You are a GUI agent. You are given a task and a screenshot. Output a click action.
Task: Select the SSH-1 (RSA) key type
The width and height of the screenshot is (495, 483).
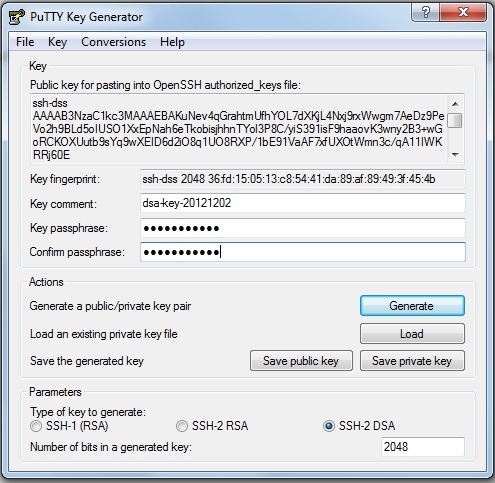click(x=36, y=426)
